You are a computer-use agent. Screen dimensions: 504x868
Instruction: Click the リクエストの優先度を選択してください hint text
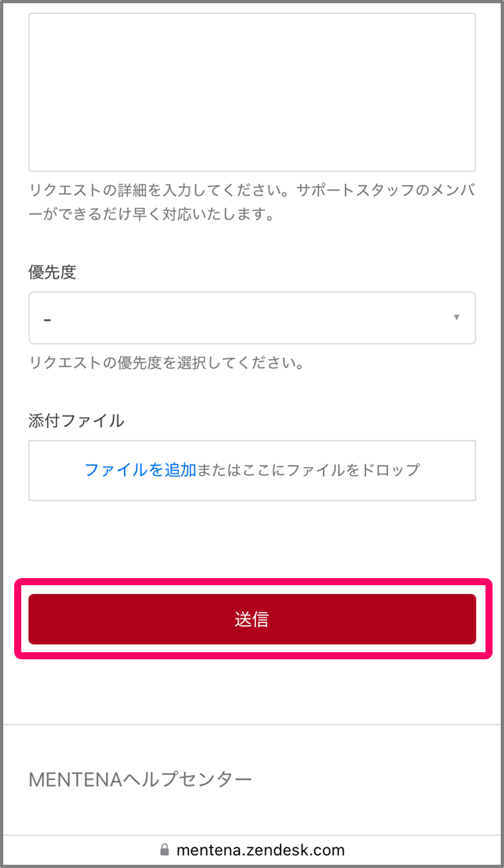pyautogui.click(x=167, y=362)
